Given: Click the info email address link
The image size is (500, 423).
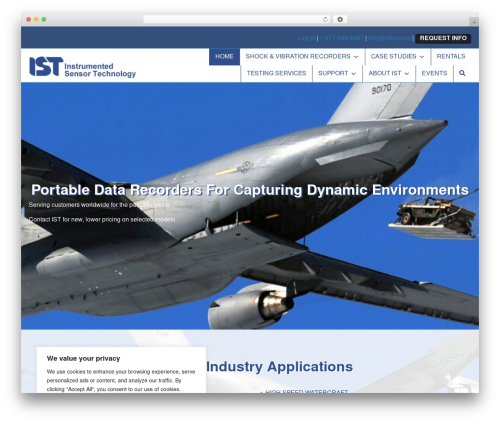Looking at the screenshot, I should [389, 38].
